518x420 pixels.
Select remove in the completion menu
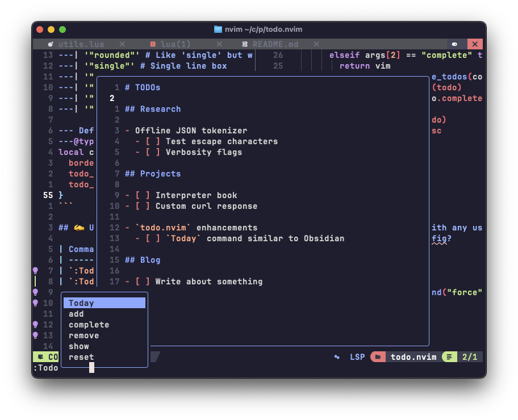point(105,335)
